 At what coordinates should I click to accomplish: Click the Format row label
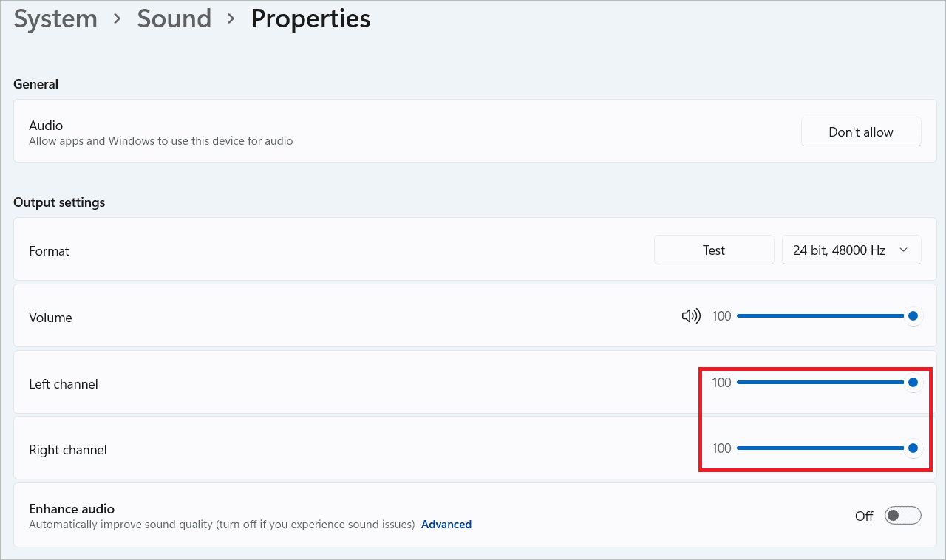(49, 251)
